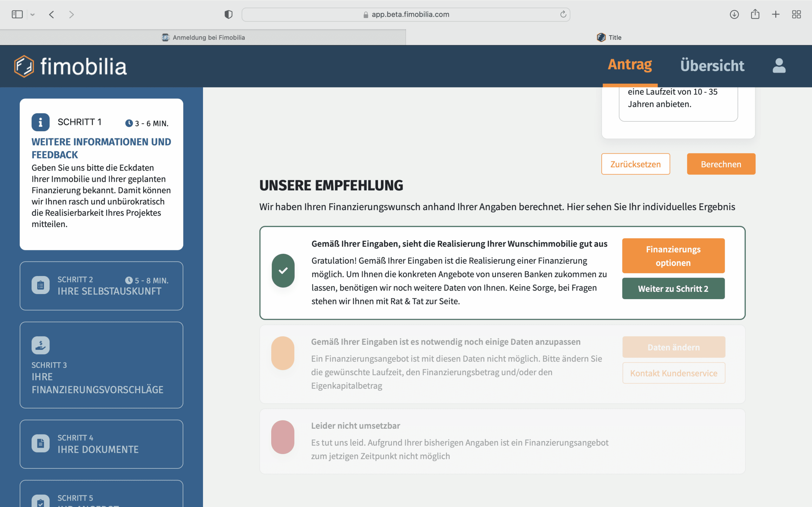The height and width of the screenshot is (507, 812).
Task: Click the Schritt 4 document icon
Action: click(40, 443)
